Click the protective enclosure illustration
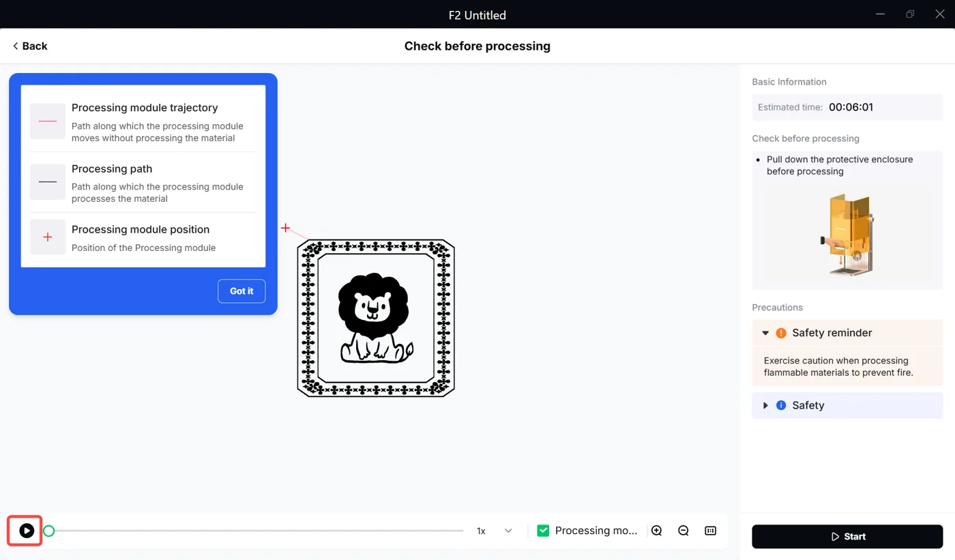The image size is (955, 560). pos(847,234)
